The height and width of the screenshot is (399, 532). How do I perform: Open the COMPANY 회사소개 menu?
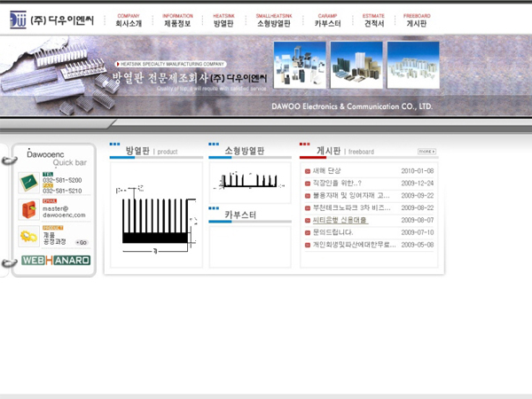(128, 20)
